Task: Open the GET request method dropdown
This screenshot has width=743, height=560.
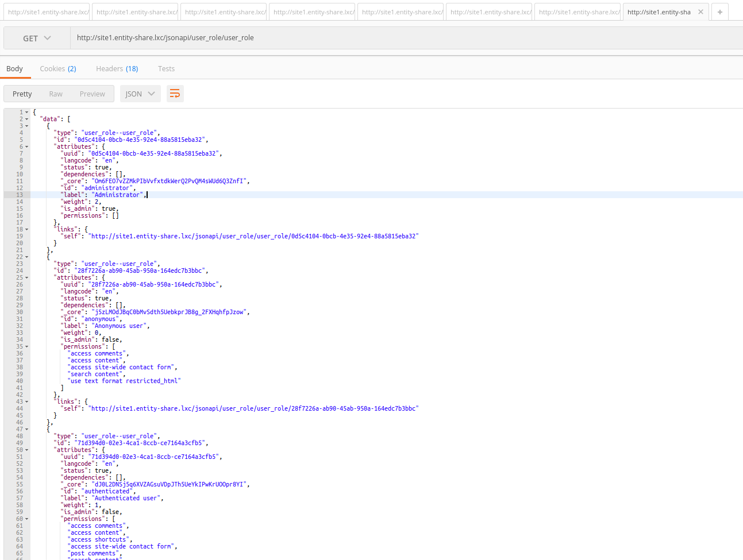Action: (36, 37)
